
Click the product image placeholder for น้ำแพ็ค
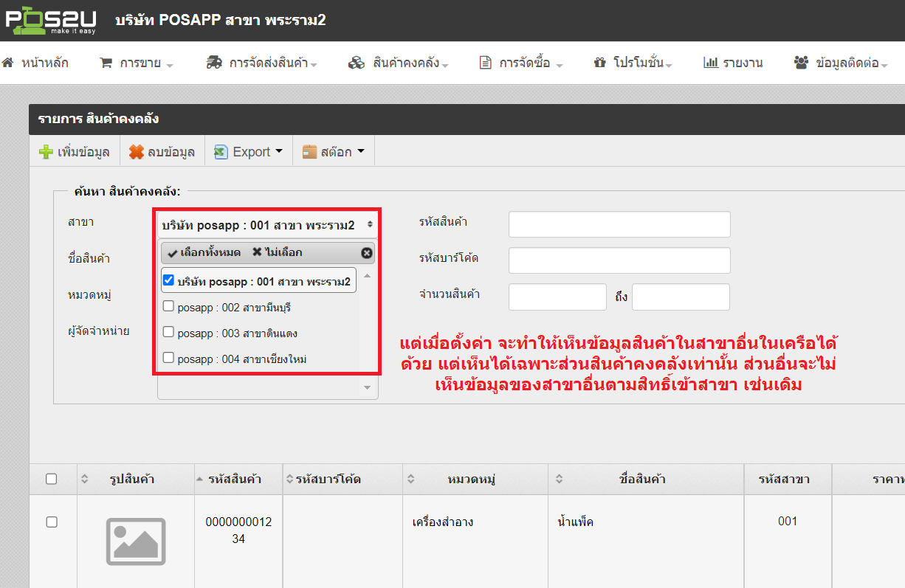click(136, 541)
